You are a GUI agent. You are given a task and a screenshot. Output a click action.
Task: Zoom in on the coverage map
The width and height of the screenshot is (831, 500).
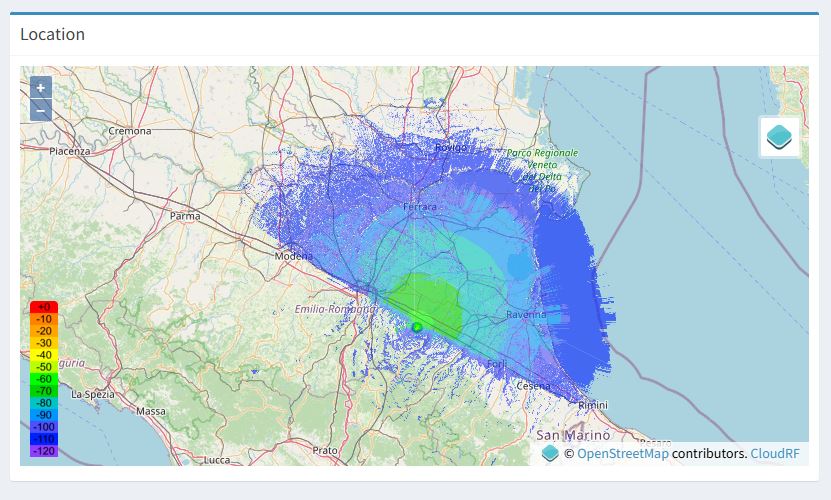point(41,87)
